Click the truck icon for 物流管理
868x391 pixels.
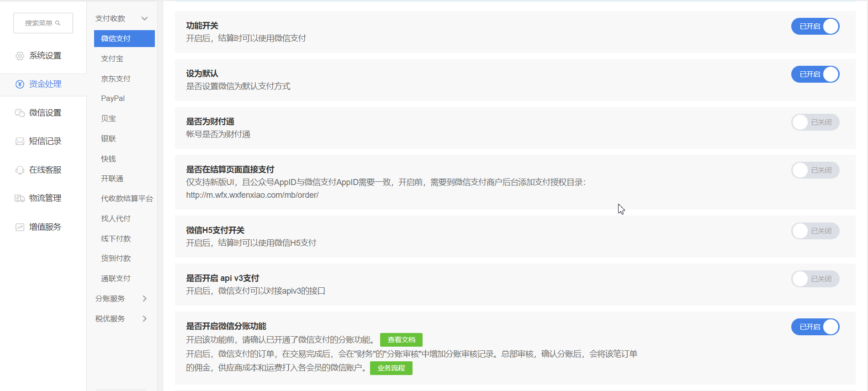(20, 198)
